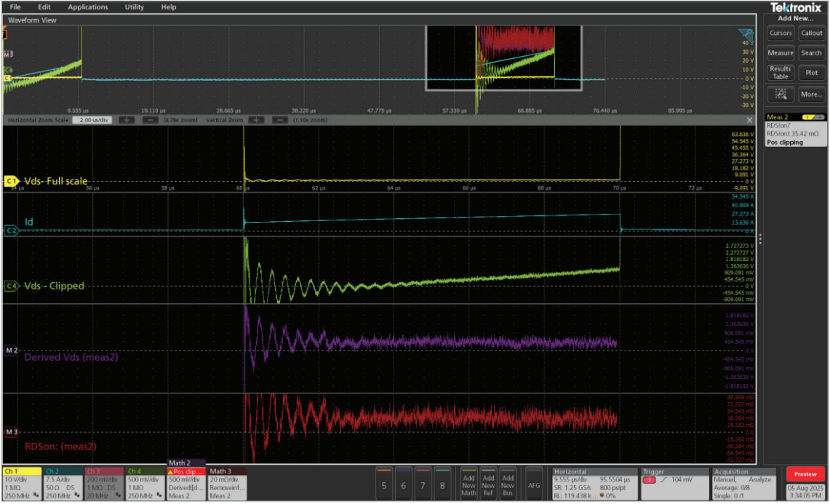This screenshot has width=830, height=504.
Task: Select the M3 RDSon waveform handle
Action: point(11,432)
